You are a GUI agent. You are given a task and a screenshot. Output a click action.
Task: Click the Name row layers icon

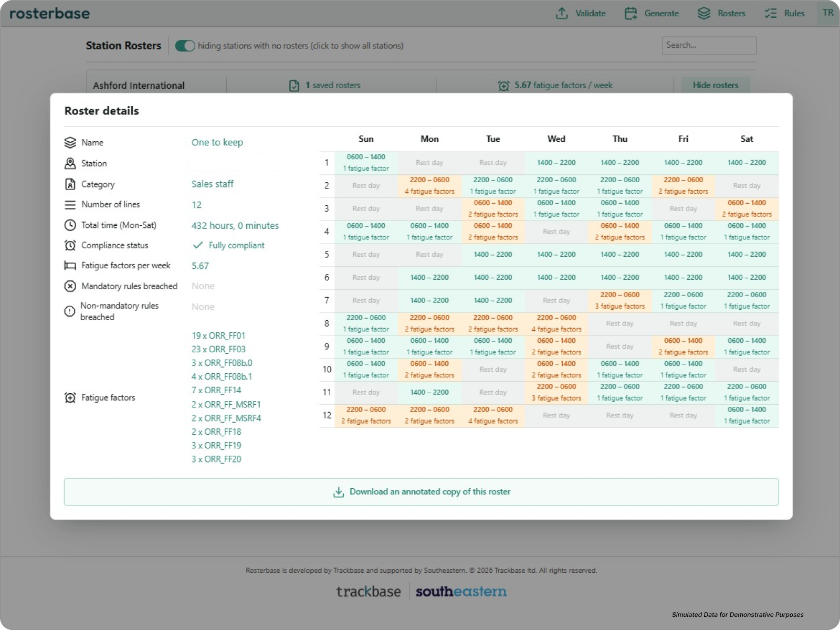pyautogui.click(x=70, y=143)
